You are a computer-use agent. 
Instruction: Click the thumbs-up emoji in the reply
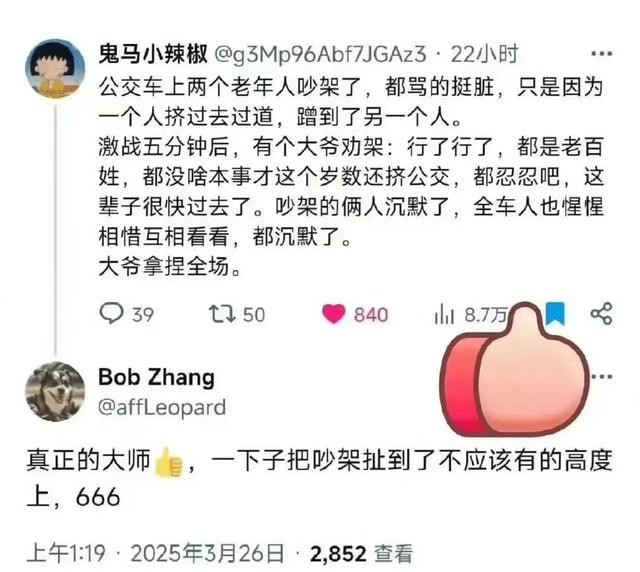tap(168, 462)
